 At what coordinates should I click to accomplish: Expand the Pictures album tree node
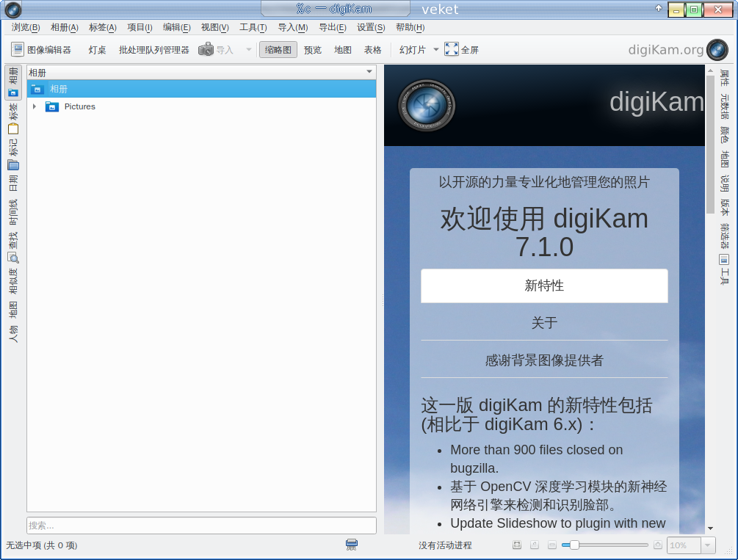(x=35, y=107)
